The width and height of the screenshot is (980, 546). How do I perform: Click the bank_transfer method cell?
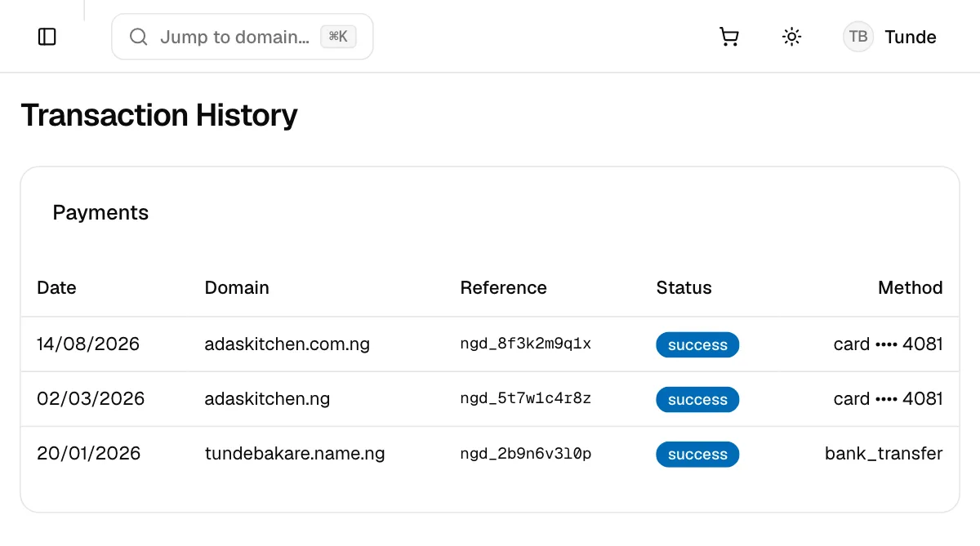point(884,454)
